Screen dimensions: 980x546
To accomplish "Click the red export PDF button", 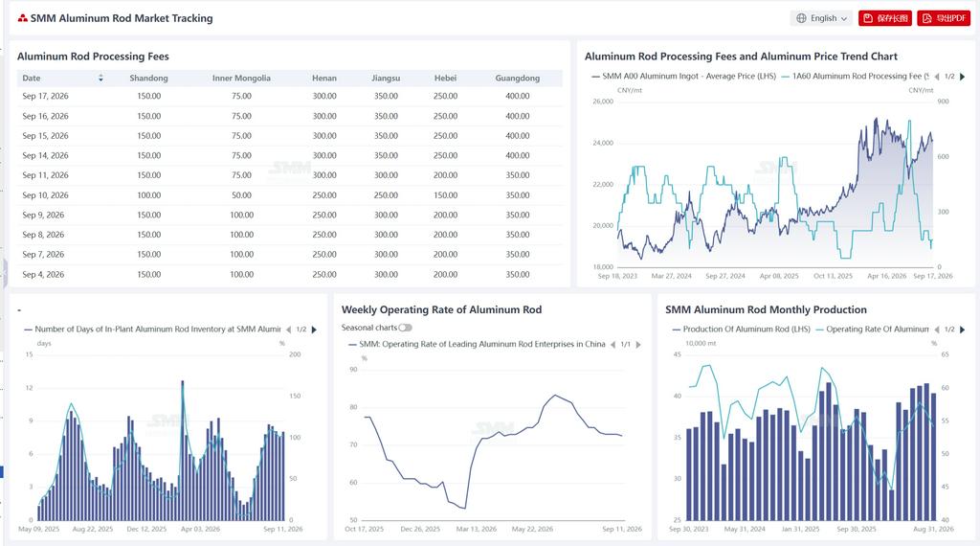I will tap(944, 18).
